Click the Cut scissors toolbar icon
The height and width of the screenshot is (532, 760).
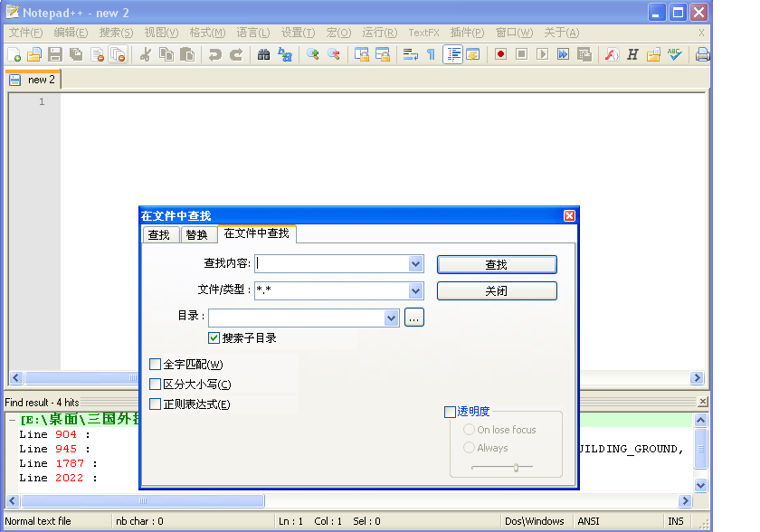[146, 54]
